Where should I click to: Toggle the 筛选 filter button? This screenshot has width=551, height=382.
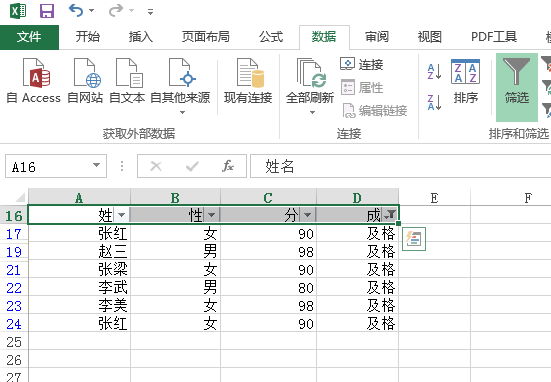point(517,87)
